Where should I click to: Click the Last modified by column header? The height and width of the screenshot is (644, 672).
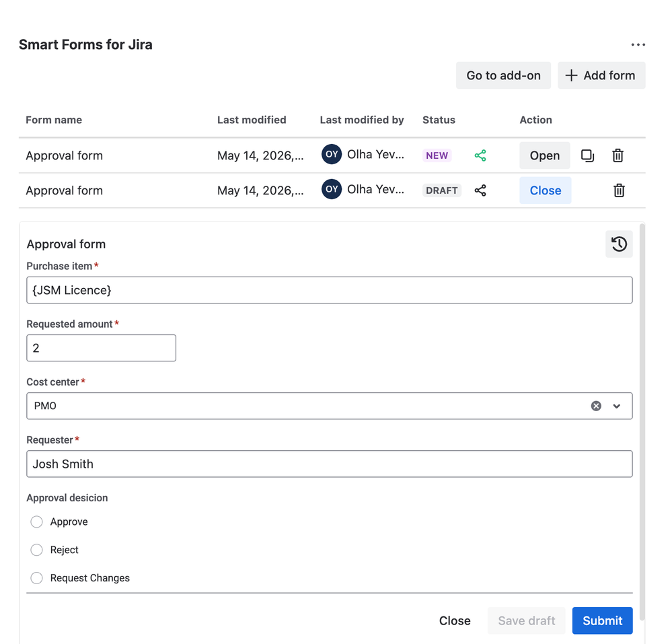click(362, 120)
